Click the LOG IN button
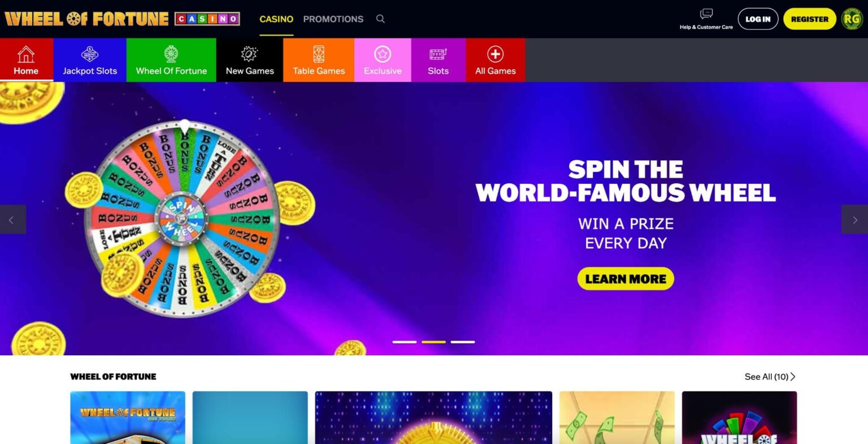The width and height of the screenshot is (868, 444). click(x=758, y=19)
